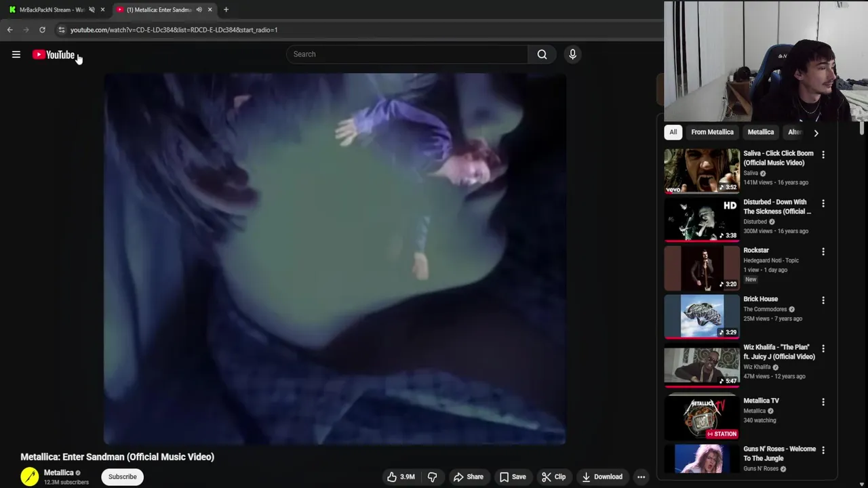Viewport: 868px width, 488px height.
Task: Open options menu for Metallica TV
Action: pyautogui.click(x=823, y=402)
